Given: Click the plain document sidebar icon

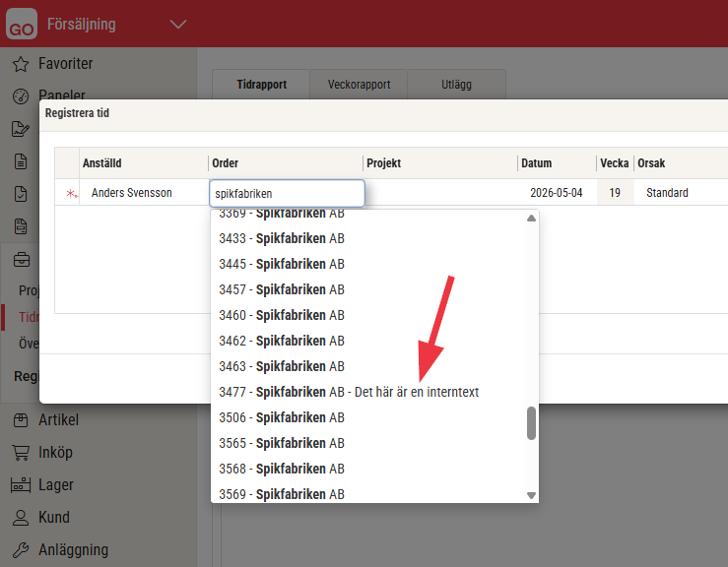Looking at the screenshot, I should [x=21, y=161].
